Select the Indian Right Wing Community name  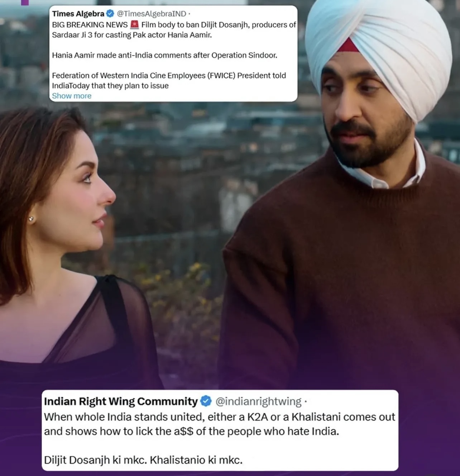(x=121, y=401)
